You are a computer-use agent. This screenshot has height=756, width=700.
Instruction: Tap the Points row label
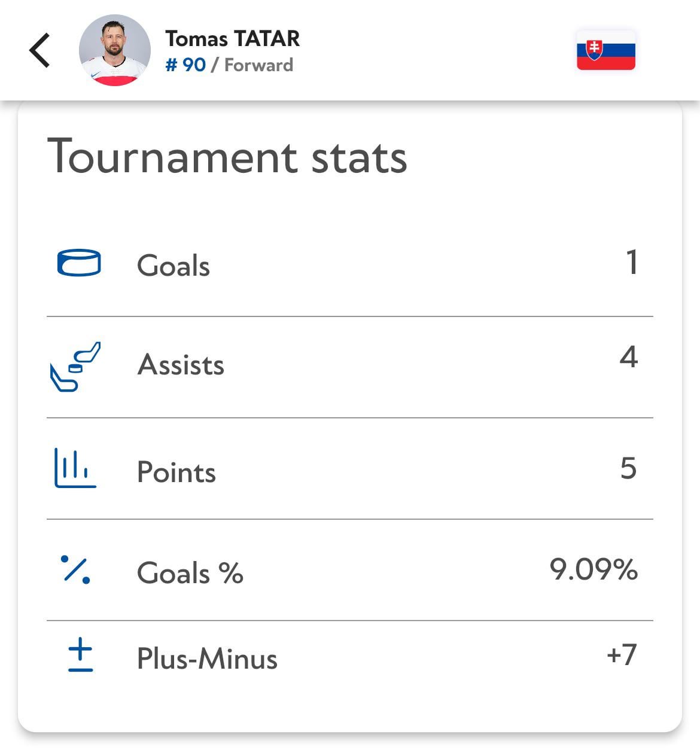click(x=176, y=472)
